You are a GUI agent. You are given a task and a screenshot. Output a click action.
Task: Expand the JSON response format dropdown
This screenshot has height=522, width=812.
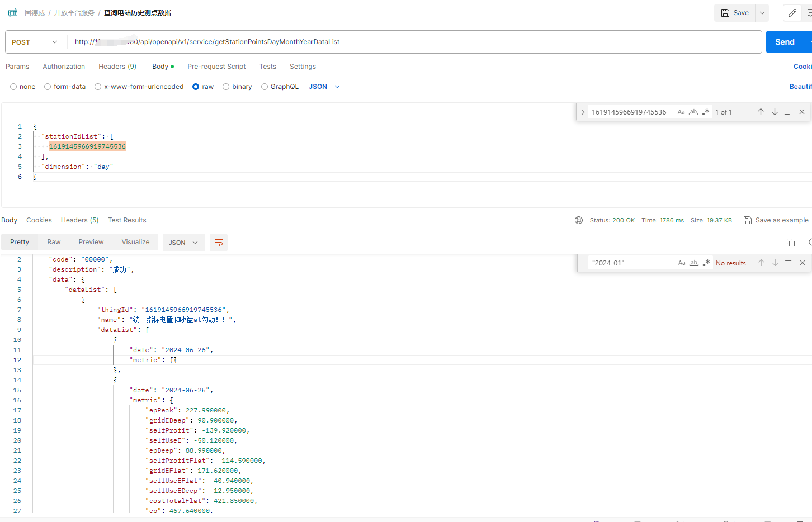(x=183, y=243)
